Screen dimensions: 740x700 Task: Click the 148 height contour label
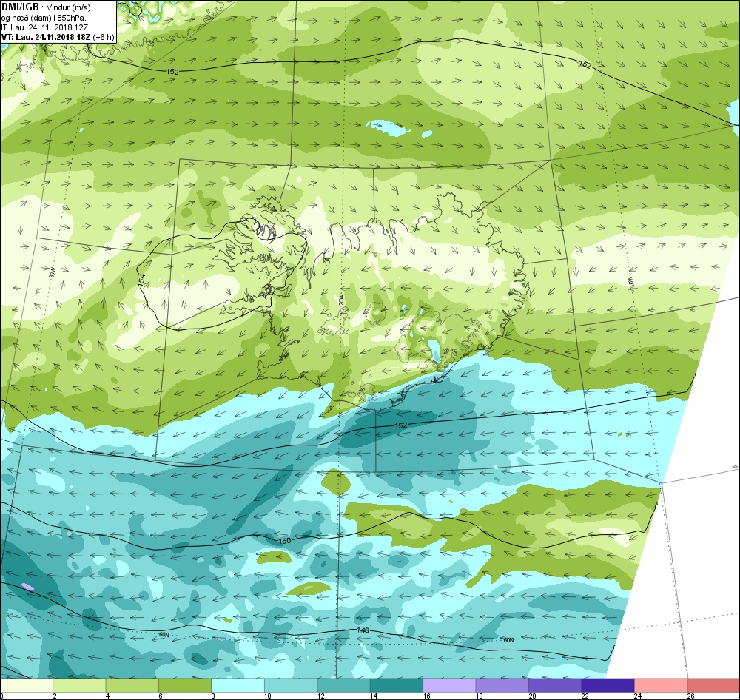click(363, 630)
